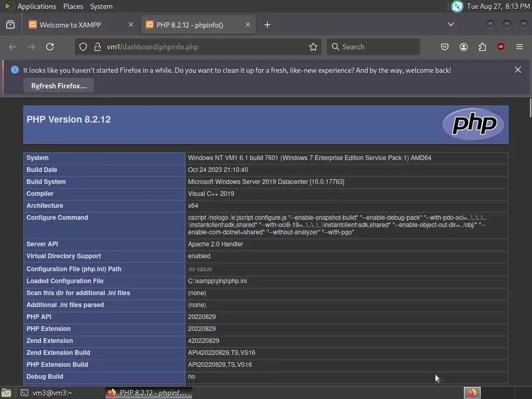Open the clock showing Tue Aug 27
Viewport: 532px width, 399px height.
[x=498, y=6]
